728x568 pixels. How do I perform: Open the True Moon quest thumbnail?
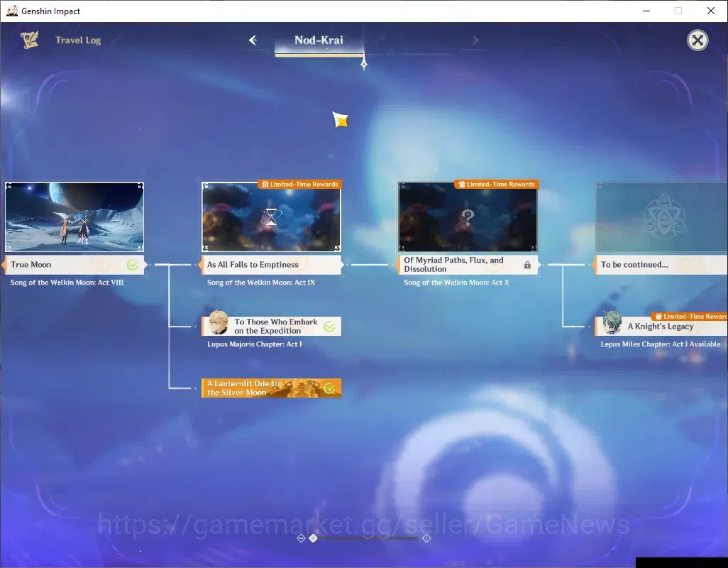pyautogui.click(x=75, y=217)
